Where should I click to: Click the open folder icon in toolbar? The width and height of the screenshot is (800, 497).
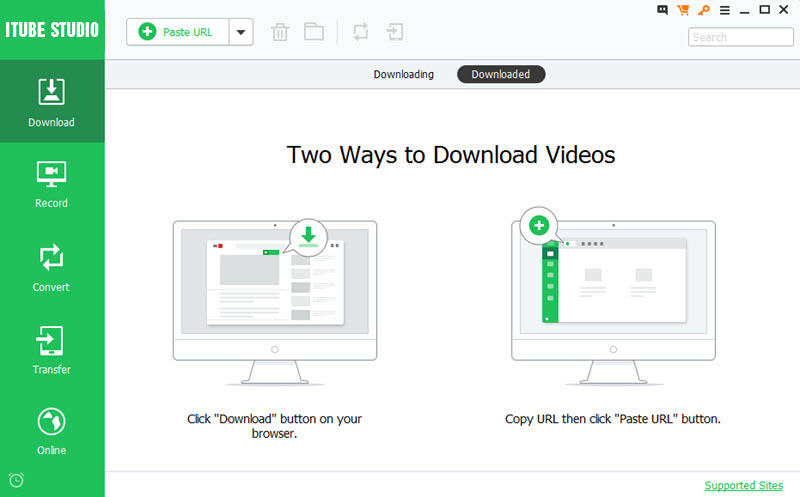click(314, 32)
